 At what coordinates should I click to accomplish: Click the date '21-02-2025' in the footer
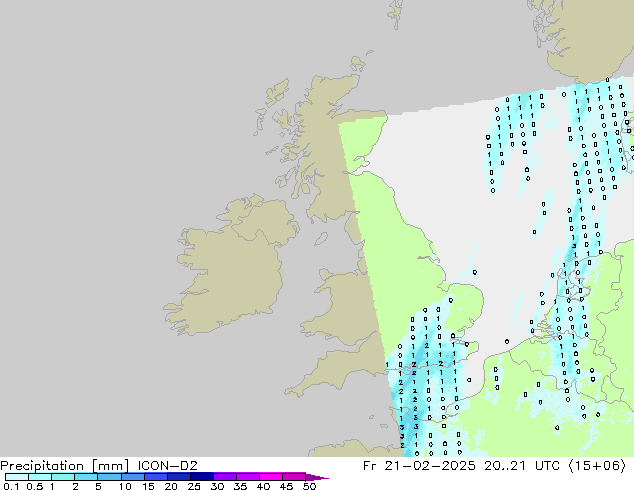(x=430, y=466)
